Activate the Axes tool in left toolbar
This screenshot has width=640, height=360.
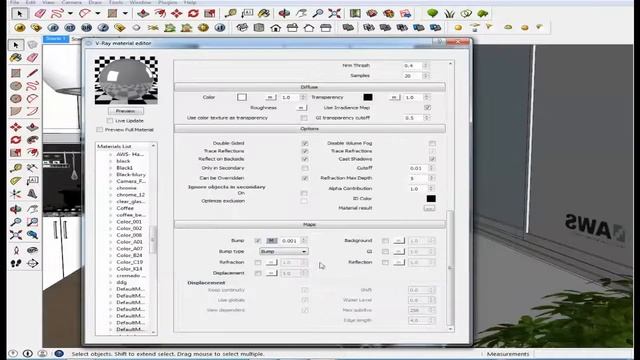coord(16,194)
